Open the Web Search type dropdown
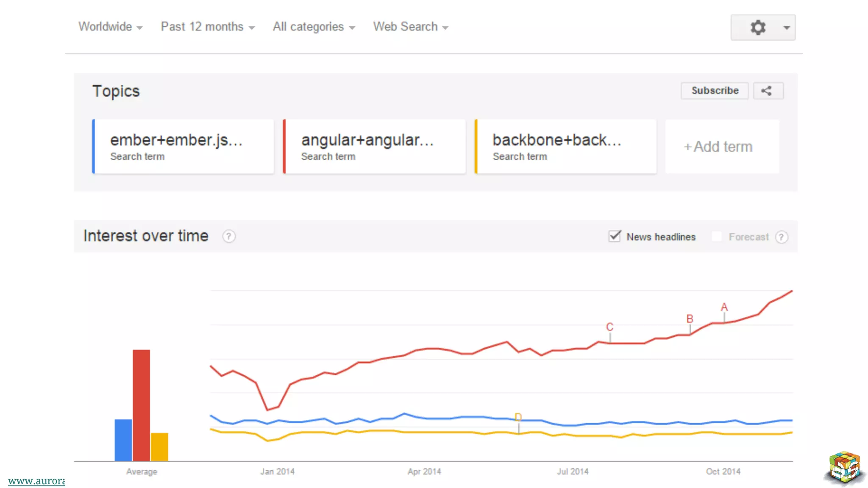This screenshot has height=488, width=868. pyautogui.click(x=410, y=27)
